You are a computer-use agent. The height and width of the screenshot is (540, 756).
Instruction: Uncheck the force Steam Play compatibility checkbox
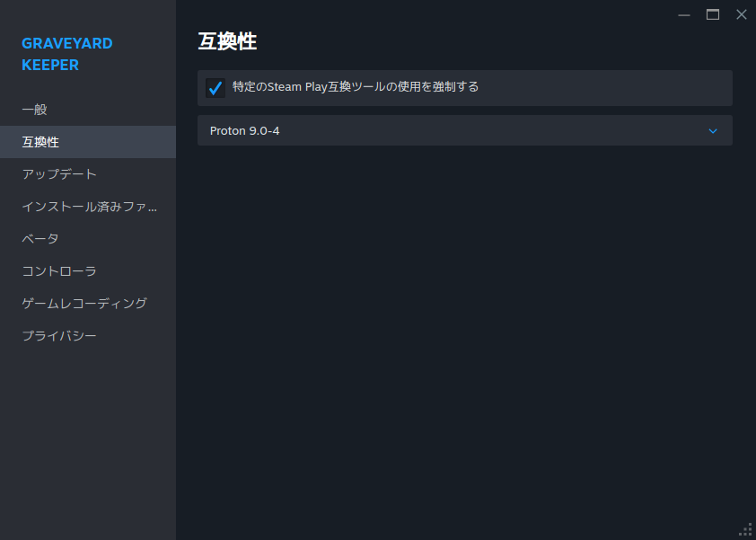(215, 88)
